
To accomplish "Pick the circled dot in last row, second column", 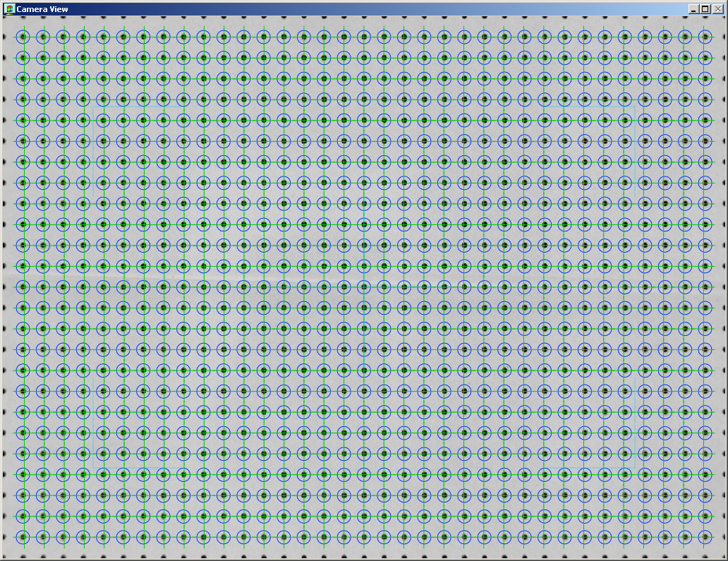I will 42,537.
